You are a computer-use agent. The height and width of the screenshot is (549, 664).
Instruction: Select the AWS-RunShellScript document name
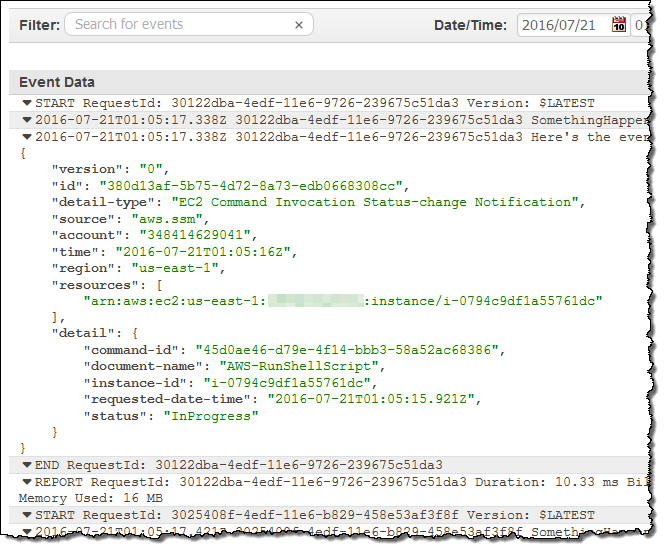299,366
